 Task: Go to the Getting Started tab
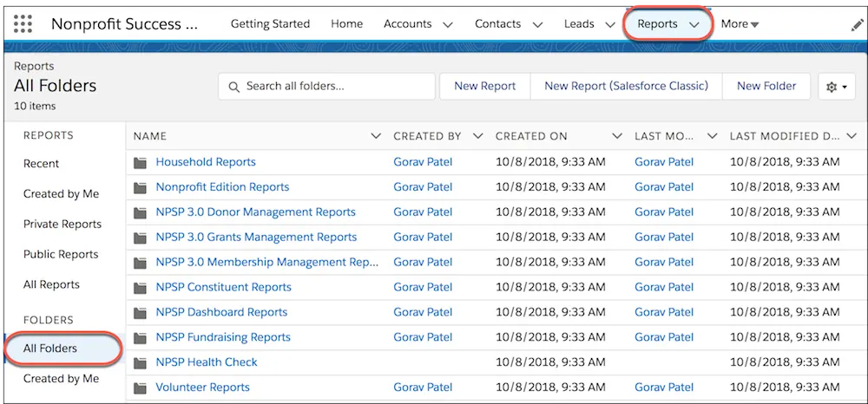tap(270, 24)
